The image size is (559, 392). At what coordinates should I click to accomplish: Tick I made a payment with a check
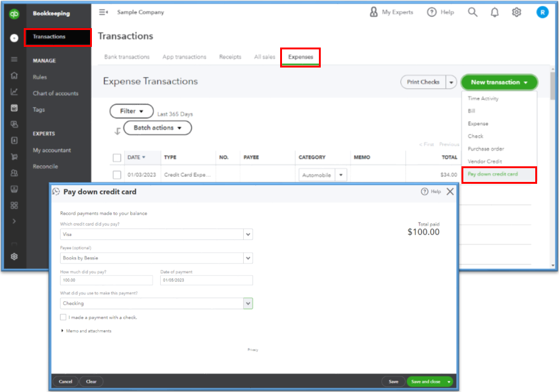[x=63, y=317]
